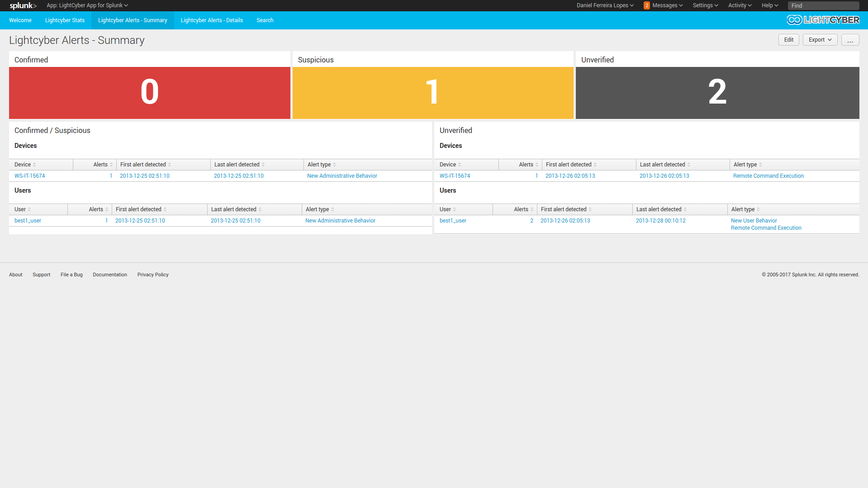Select Lightcyber Alerts - Summary tab
This screenshot has height=488, width=868.
(133, 20)
